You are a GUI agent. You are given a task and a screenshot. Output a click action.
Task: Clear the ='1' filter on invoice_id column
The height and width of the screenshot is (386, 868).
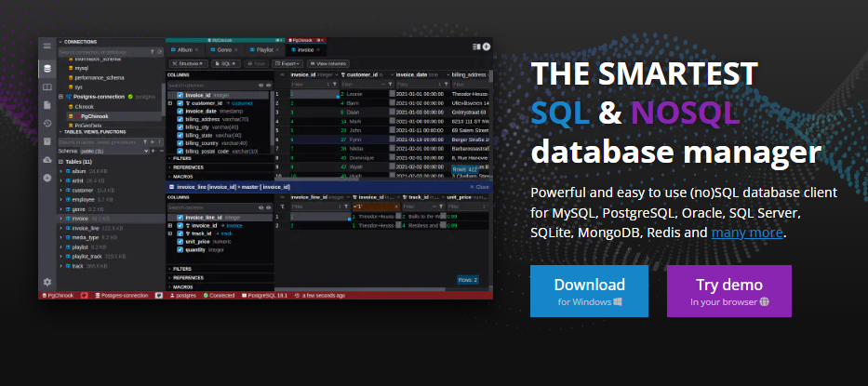coord(395,206)
